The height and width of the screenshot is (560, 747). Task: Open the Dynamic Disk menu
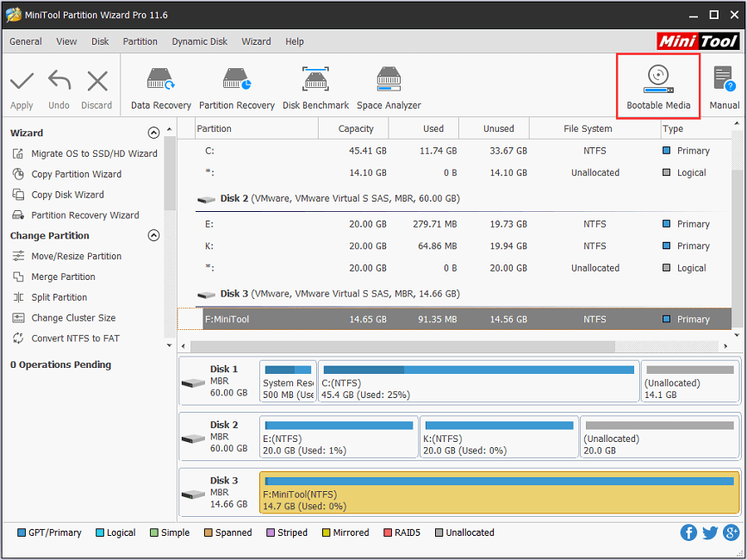(199, 41)
